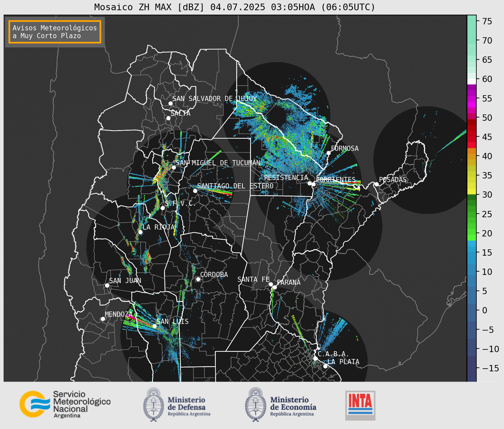This screenshot has width=504, height=429.
Task: Click the POSADAS map label
Action: 393,180
